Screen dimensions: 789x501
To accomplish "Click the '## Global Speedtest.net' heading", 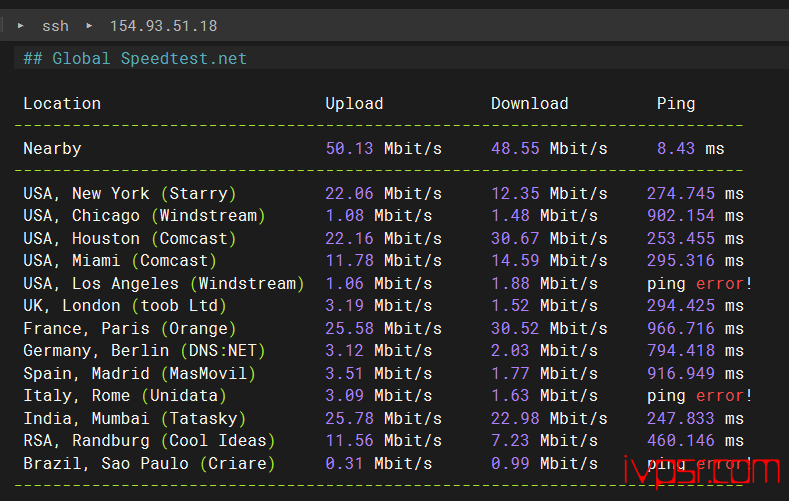I will (x=135, y=58).
